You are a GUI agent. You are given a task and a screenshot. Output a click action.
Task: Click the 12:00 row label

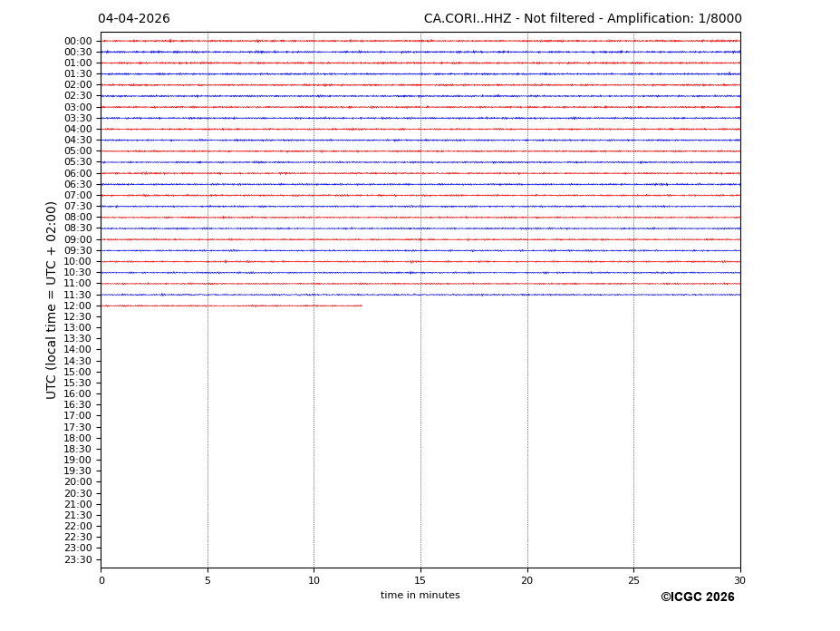point(78,306)
